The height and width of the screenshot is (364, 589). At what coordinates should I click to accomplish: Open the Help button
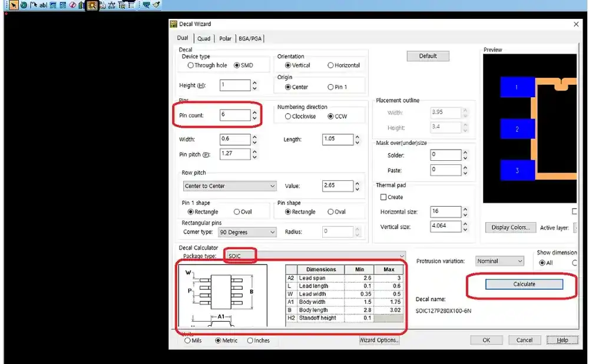[x=562, y=340]
